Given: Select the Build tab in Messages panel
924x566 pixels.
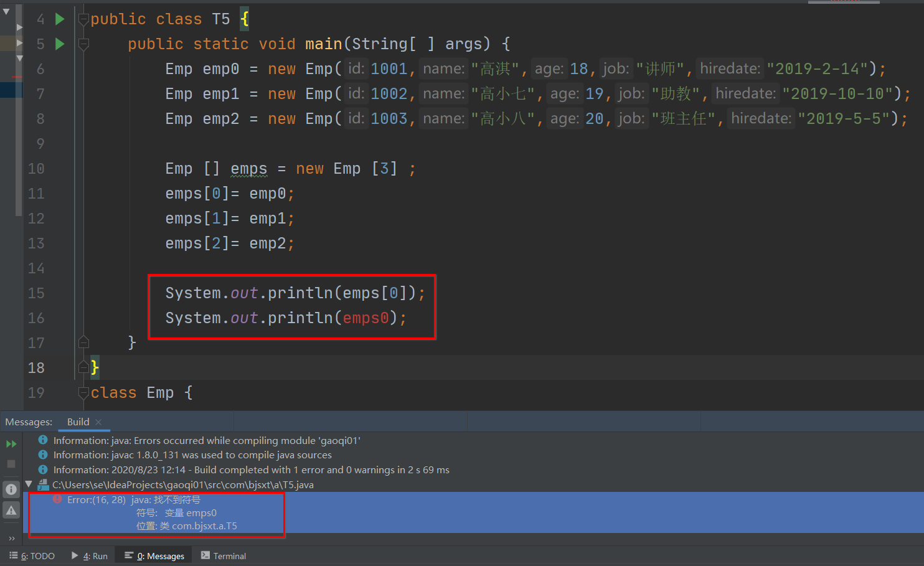Looking at the screenshot, I should (x=78, y=422).
